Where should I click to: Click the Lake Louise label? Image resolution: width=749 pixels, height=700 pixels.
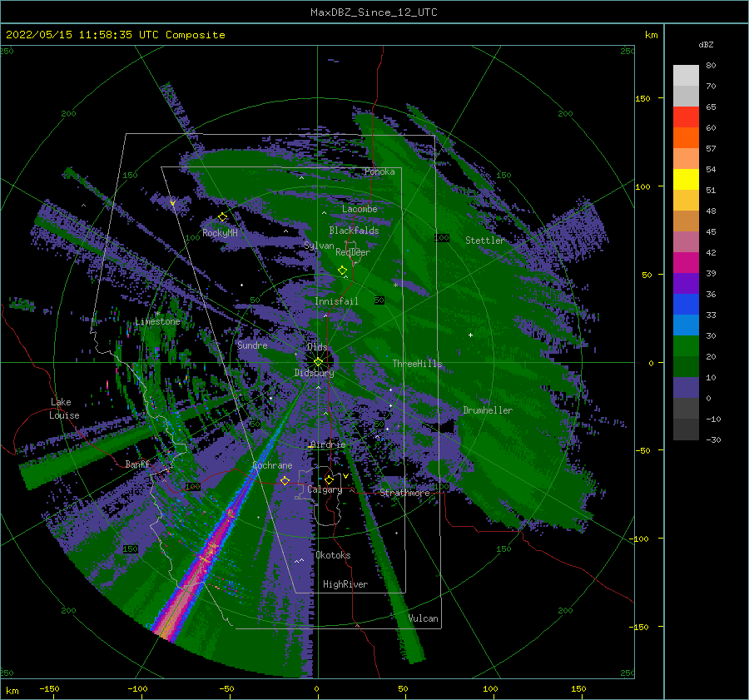(x=65, y=409)
